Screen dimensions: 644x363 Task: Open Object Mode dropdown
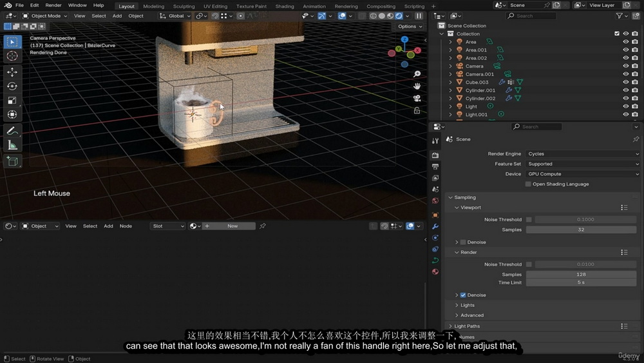tap(45, 16)
